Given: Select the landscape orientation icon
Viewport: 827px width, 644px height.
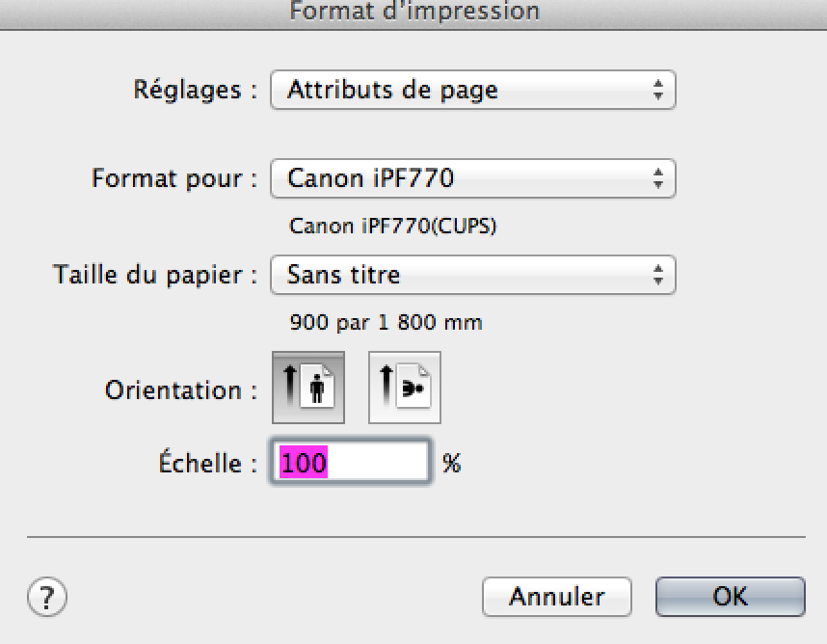Looking at the screenshot, I should click(x=405, y=388).
